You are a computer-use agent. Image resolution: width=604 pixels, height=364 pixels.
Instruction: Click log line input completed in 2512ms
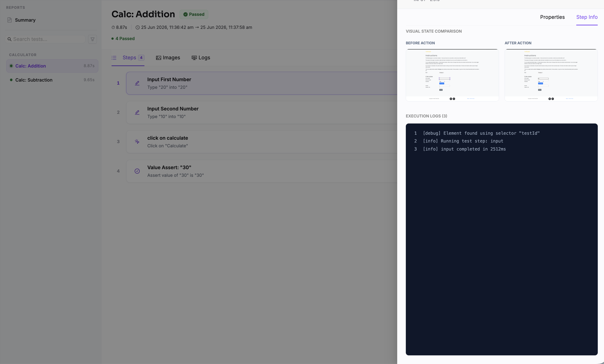point(464,149)
